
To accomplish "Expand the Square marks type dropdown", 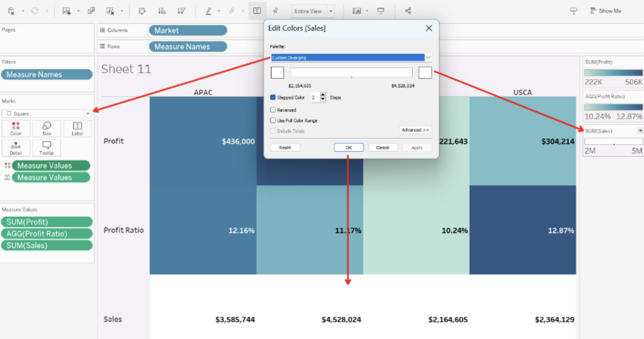I will (87, 114).
